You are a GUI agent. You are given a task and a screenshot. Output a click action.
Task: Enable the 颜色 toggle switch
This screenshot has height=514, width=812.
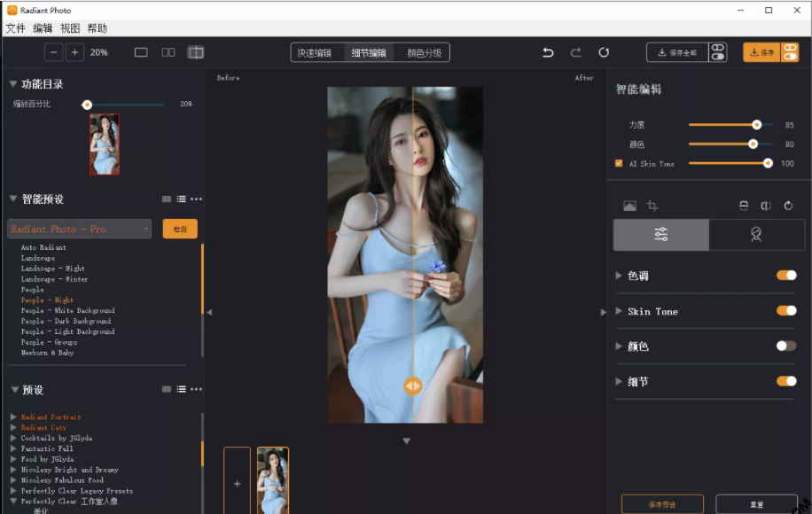click(x=786, y=346)
